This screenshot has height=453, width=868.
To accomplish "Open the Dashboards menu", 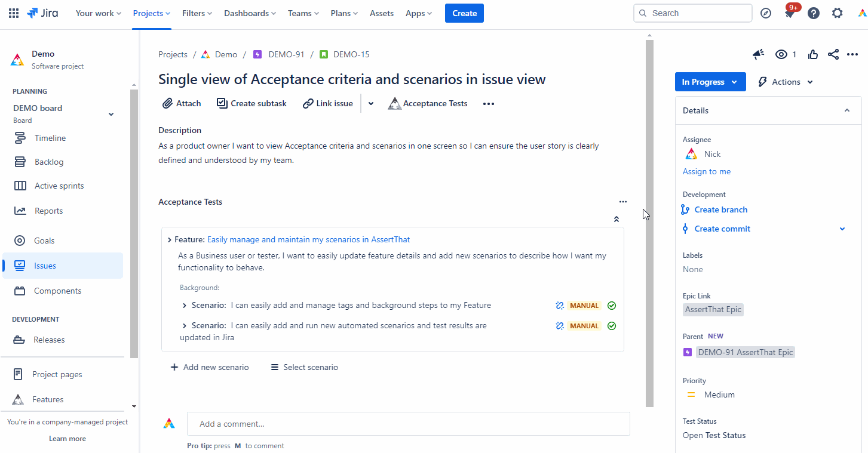I will pos(249,13).
